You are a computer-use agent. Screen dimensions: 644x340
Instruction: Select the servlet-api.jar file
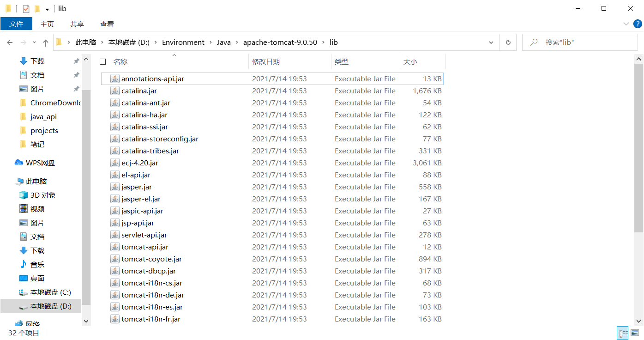pos(144,235)
